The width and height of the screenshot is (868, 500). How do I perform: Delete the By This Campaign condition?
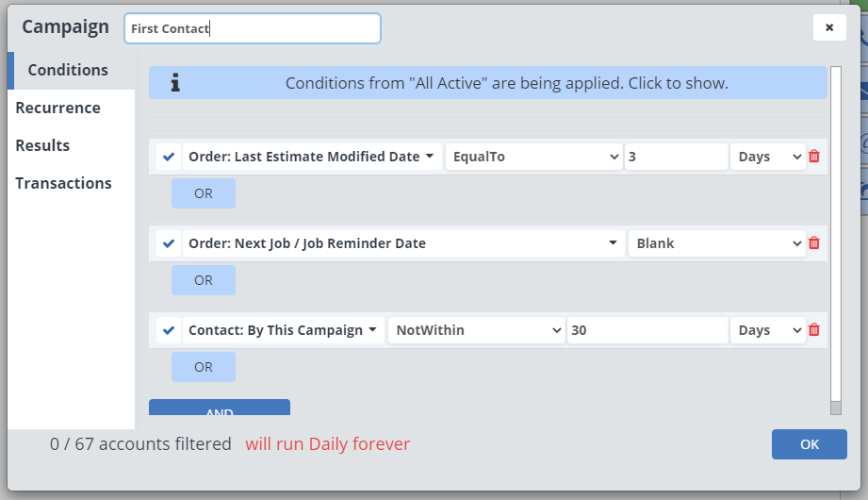click(814, 330)
